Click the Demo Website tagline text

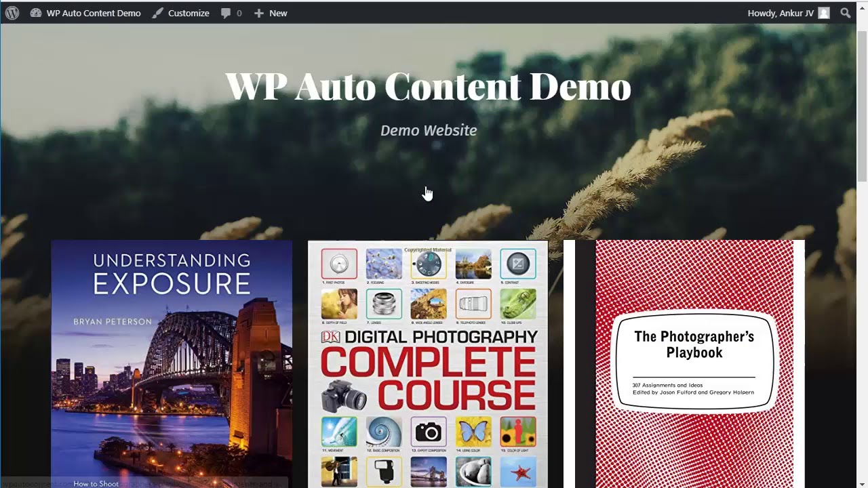click(x=429, y=130)
